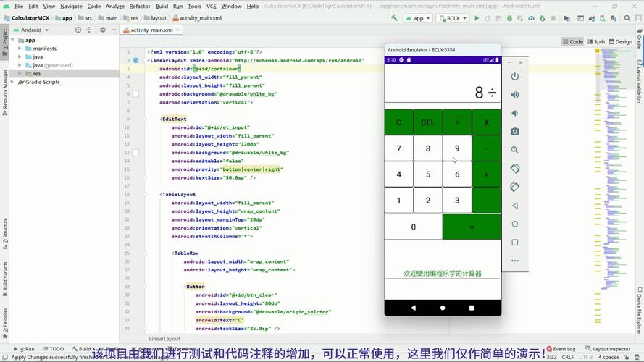This screenshot has height=362, width=644.
Task: Click gutter color preview on line 6
Action: tap(135, 94)
